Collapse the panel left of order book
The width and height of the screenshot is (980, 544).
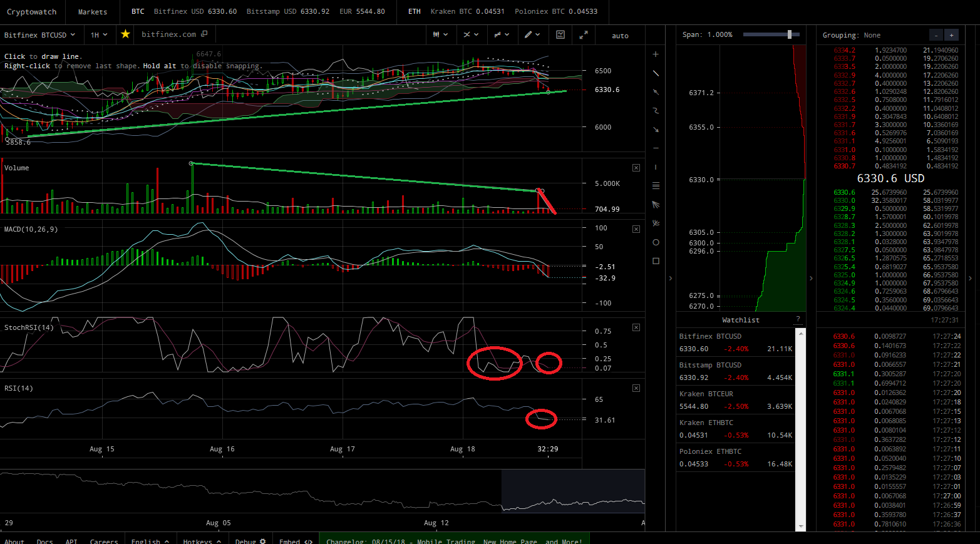tap(671, 278)
